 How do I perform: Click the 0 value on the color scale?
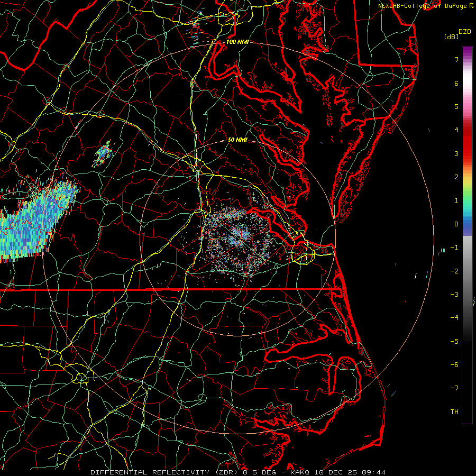pyautogui.click(x=456, y=224)
